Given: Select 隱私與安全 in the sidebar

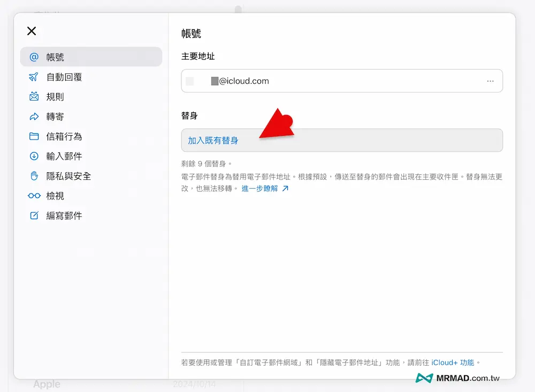Looking at the screenshot, I should coord(91,176).
